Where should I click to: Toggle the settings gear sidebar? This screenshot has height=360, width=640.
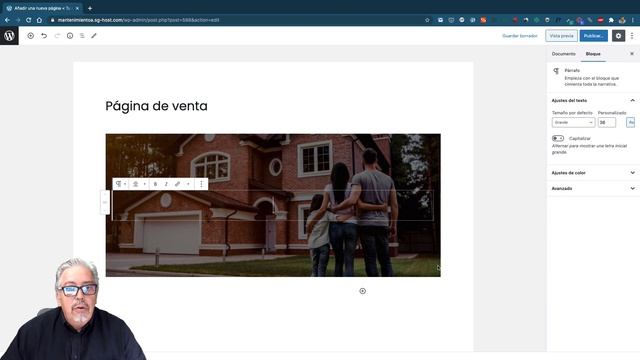618,36
